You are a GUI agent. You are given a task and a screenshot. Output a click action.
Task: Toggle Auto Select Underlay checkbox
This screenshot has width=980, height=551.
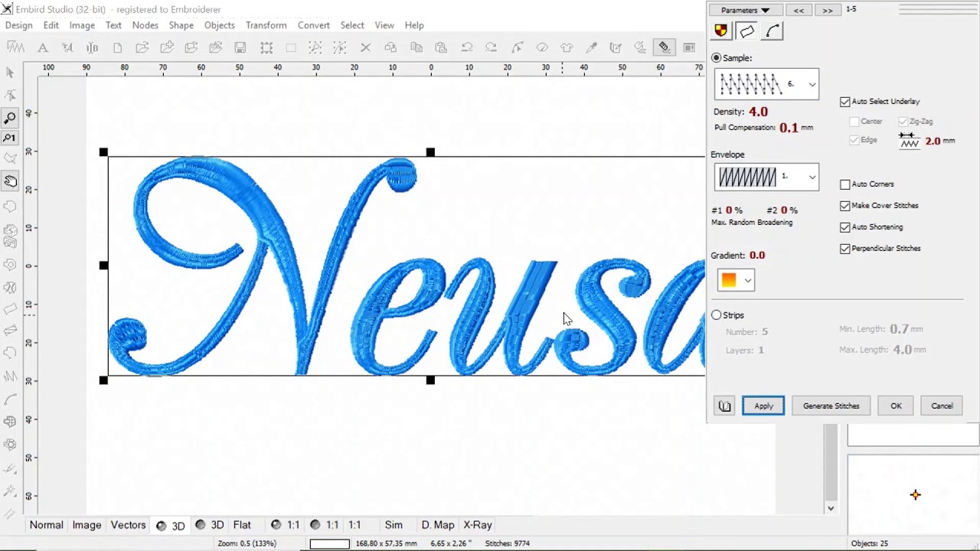845,102
